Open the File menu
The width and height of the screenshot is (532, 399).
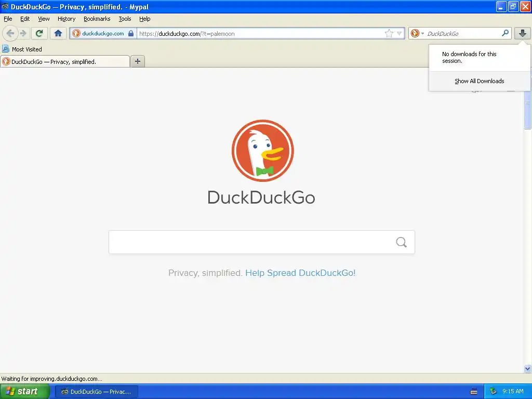tap(8, 19)
